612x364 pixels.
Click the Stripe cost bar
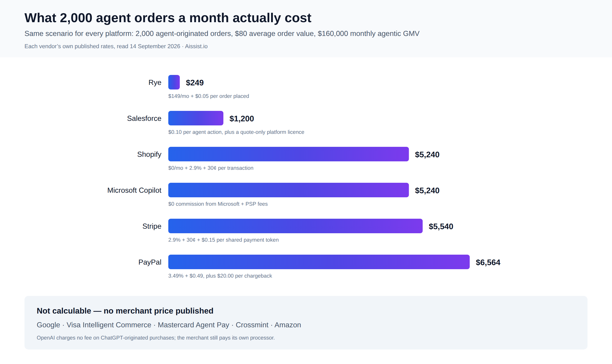(x=295, y=226)
